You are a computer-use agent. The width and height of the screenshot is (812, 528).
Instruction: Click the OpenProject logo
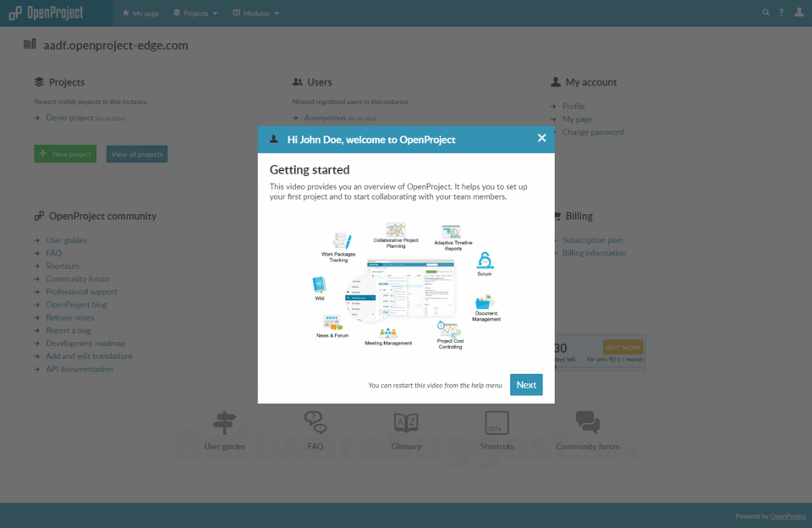pos(46,13)
